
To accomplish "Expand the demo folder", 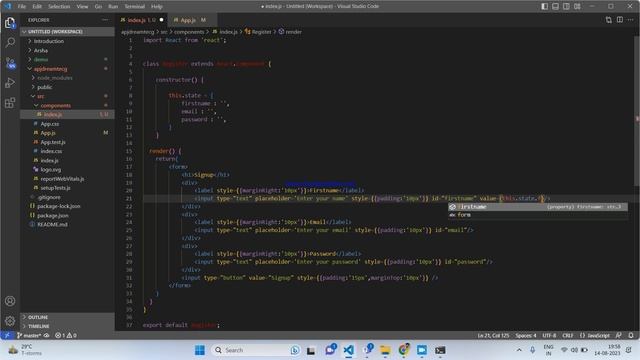I will (x=67, y=59).
